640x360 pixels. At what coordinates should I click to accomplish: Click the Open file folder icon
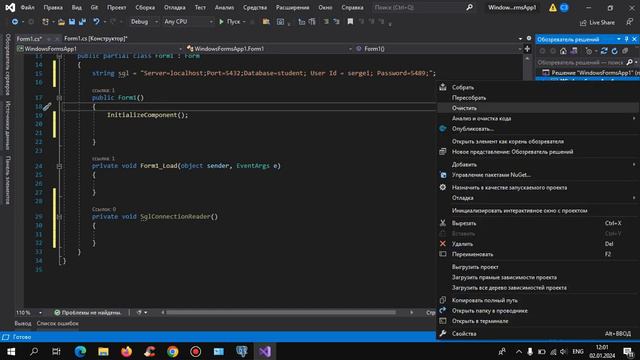pos(61,22)
